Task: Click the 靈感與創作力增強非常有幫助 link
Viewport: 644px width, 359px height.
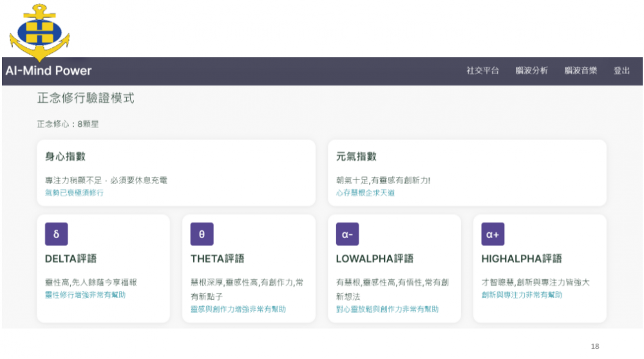Action: tap(238, 309)
